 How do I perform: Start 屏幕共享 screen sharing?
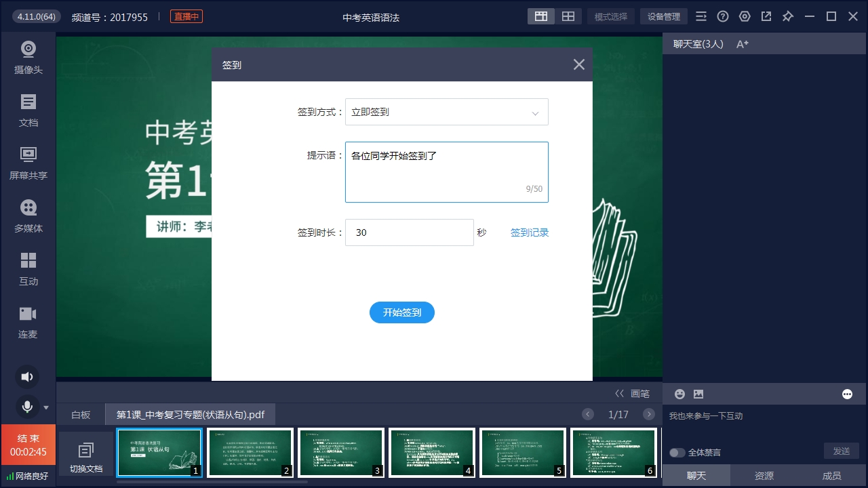tap(28, 163)
